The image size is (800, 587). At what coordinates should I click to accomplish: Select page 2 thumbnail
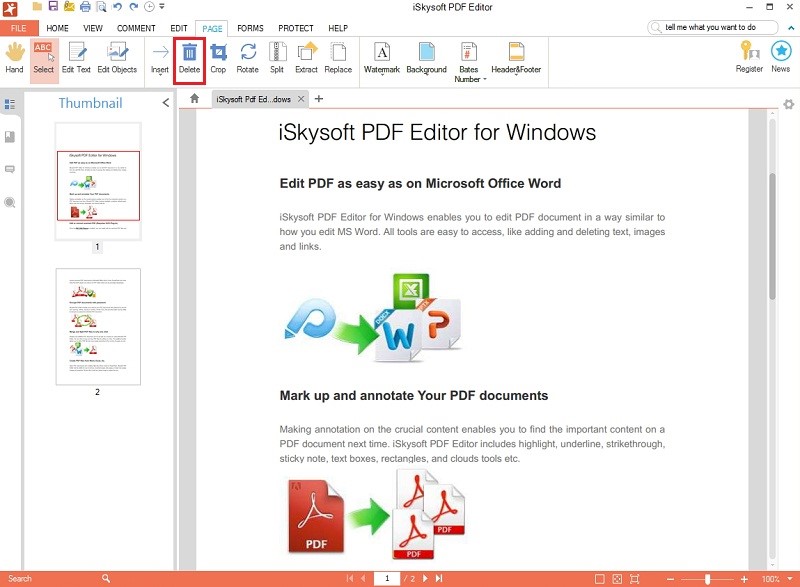pyautogui.click(x=98, y=326)
